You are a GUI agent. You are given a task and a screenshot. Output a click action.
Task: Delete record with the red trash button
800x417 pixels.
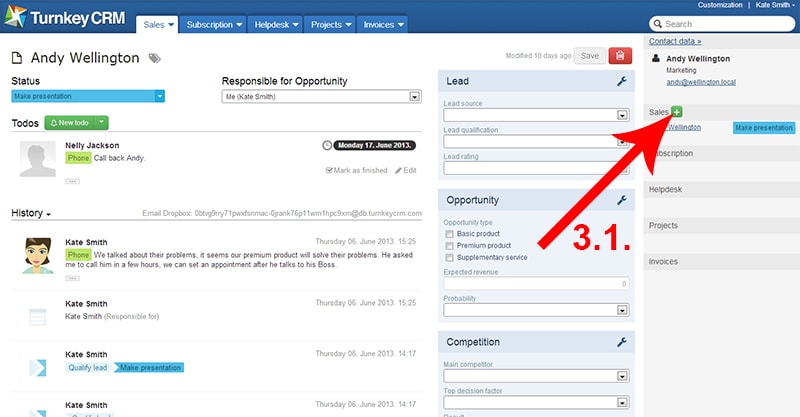[x=620, y=56]
